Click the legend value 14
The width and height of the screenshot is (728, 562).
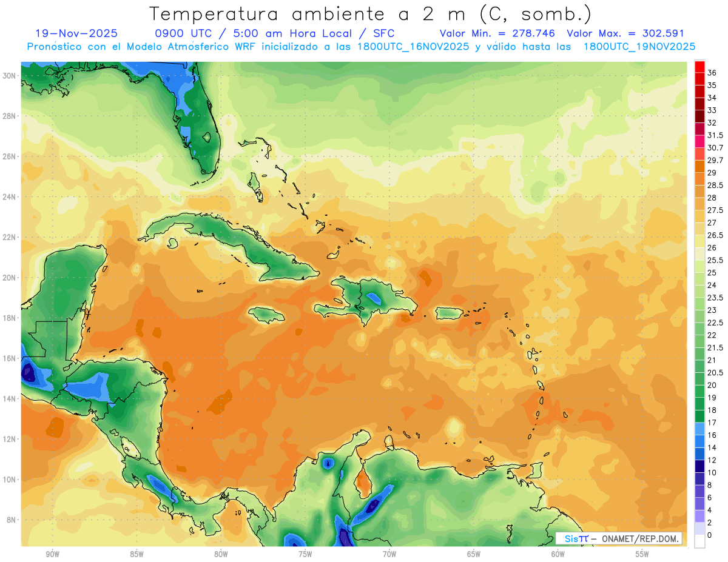[712, 447]
